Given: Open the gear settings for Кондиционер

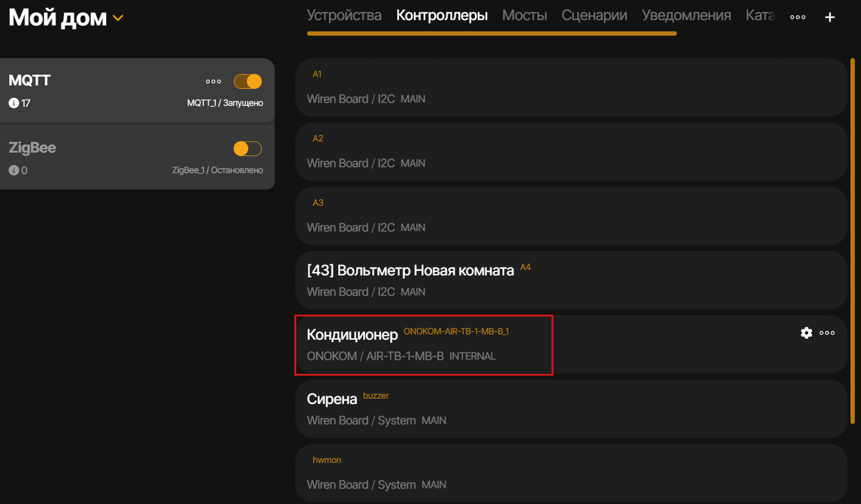Looking at the screenshot, I should coord(806,333).
